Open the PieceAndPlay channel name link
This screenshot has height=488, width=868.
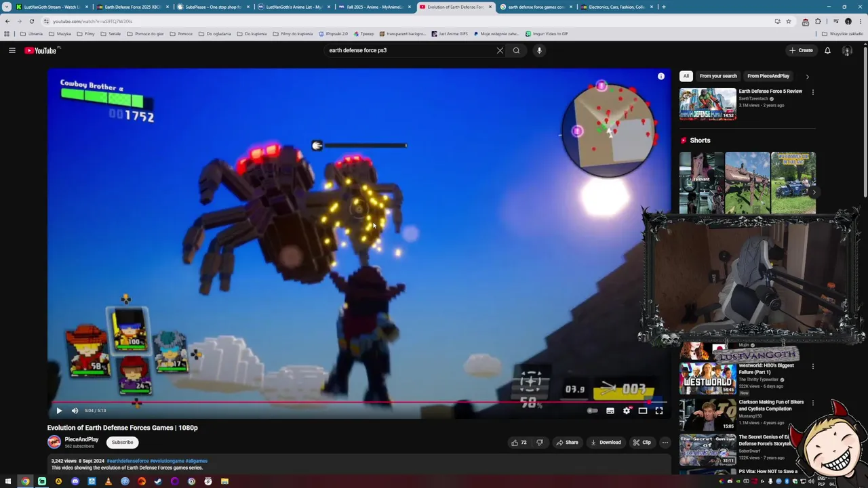click(81, 440)
